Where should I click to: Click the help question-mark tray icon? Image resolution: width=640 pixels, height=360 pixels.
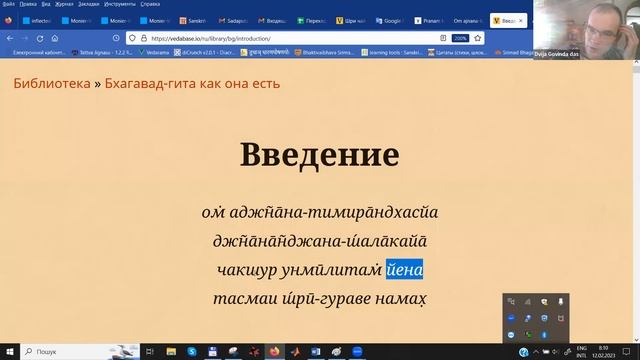523,352
